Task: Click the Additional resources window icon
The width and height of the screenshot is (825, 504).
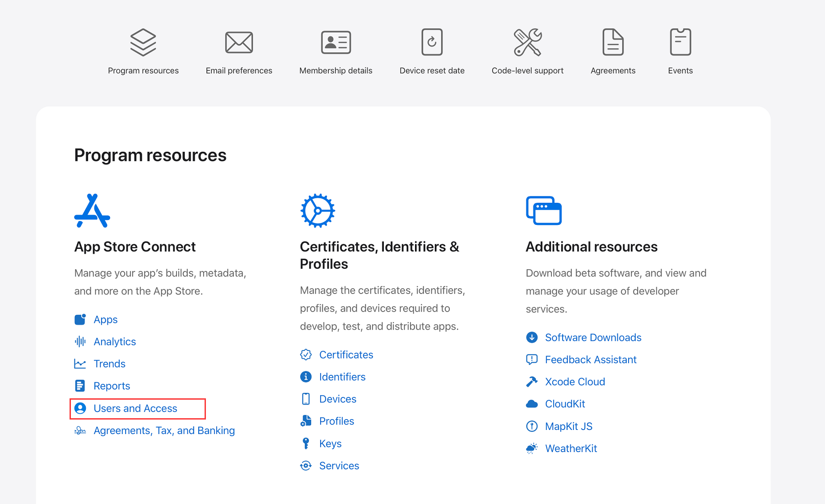Action: tap(544, 210)
